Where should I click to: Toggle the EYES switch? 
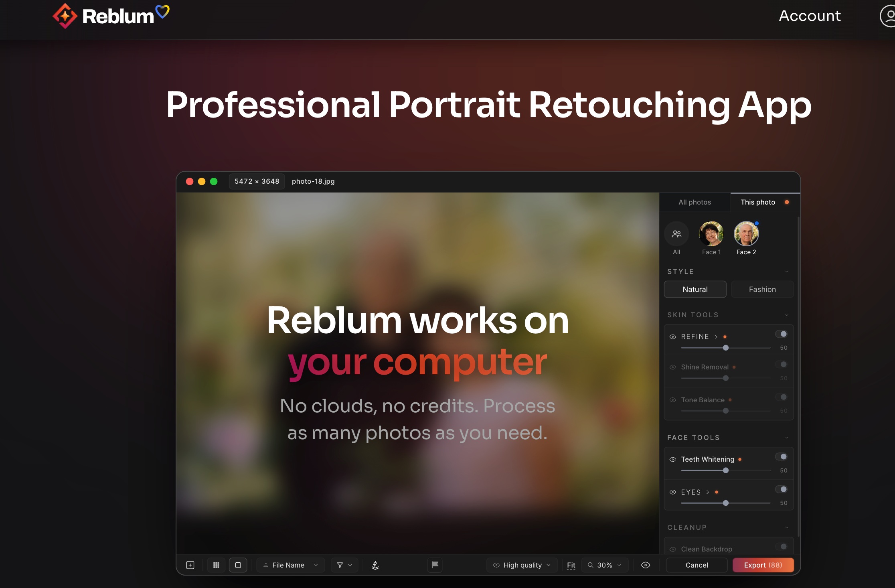[781, 489]
